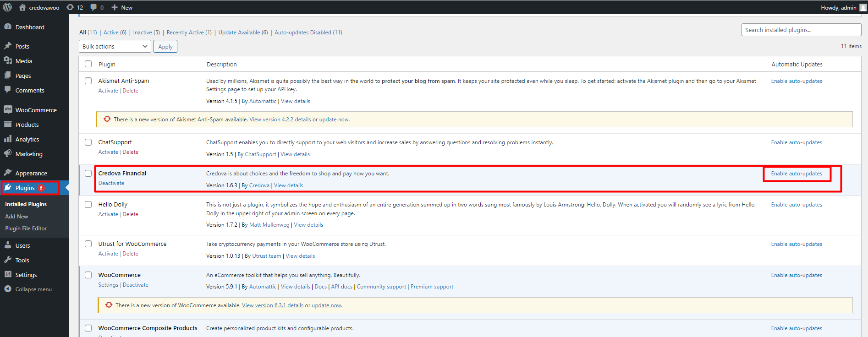Filter by Recently Active (1)
The width and height of the screenshot is (868, 337).
189,33
